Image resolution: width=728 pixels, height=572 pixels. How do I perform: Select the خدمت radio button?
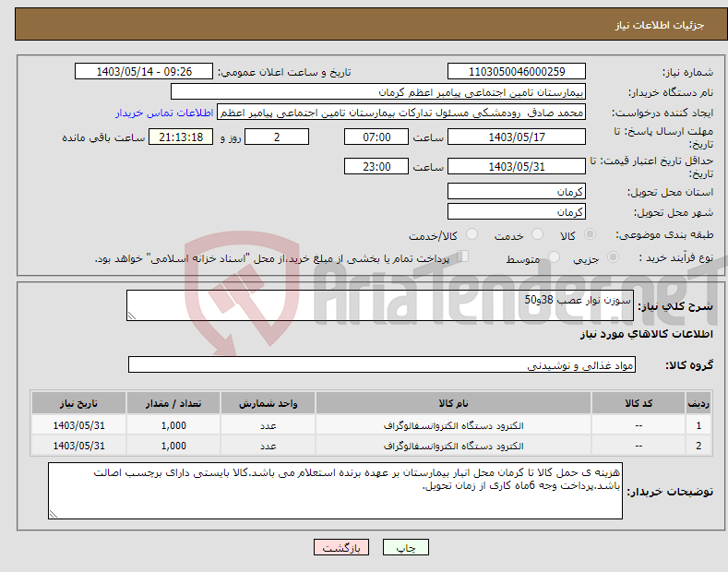(x=537, y=234)
